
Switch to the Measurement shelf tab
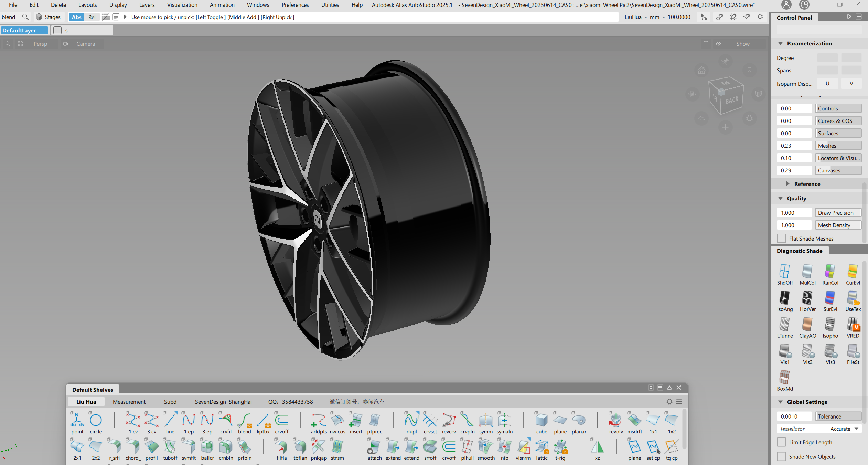click(129, 402)
